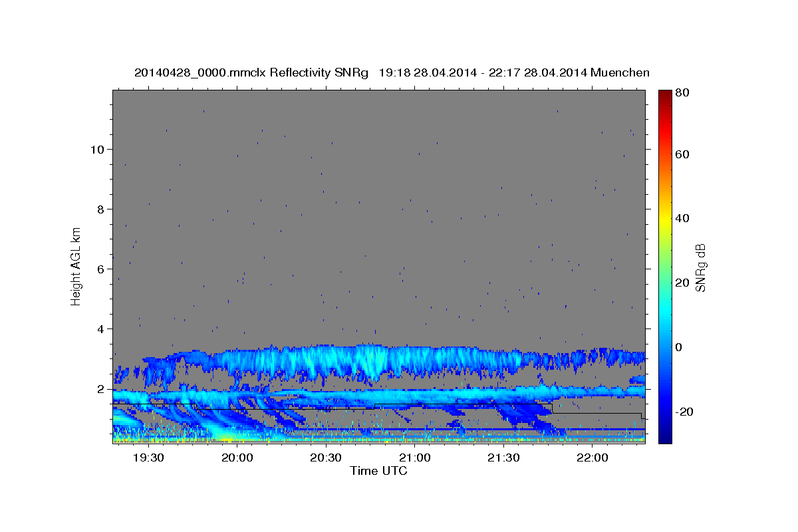Click the height axis label 6
This screenshot has width=798, height=532.
[x=100, y=269]
